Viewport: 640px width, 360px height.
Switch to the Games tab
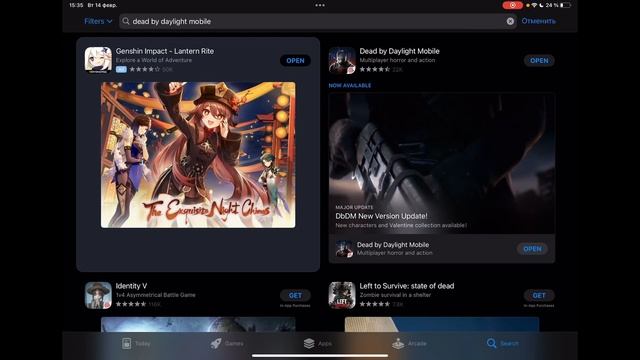[227, 343]
